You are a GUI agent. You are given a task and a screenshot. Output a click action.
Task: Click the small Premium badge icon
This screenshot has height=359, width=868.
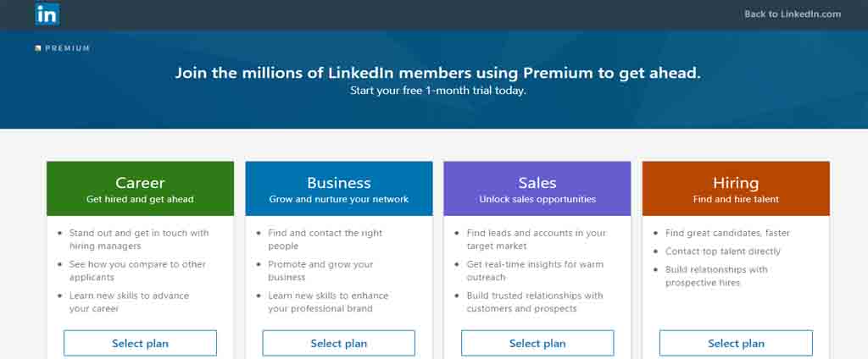point(37,48)
